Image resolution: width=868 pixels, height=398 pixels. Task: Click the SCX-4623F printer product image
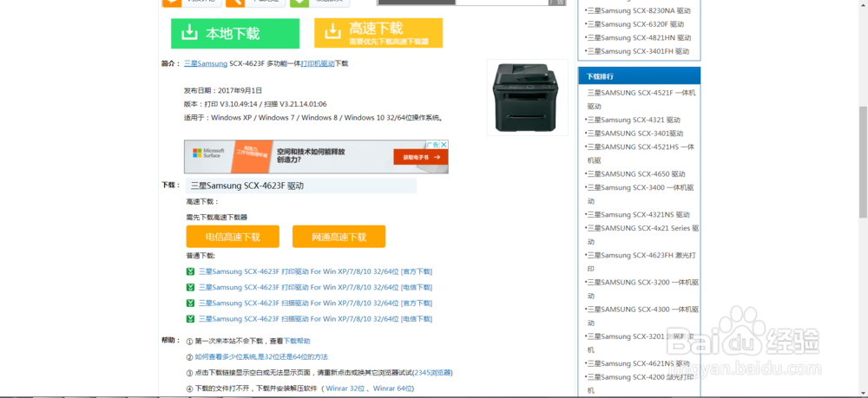(527, 97)
